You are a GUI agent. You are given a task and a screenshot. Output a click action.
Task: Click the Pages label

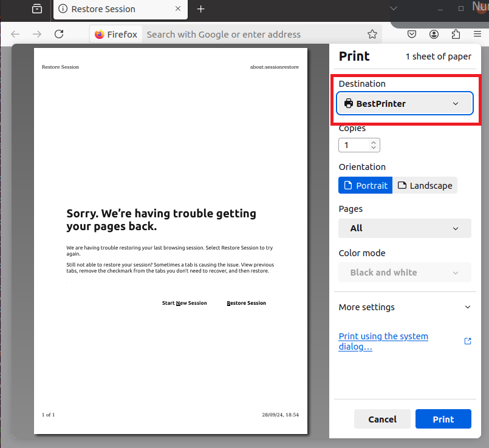(351, 209)
